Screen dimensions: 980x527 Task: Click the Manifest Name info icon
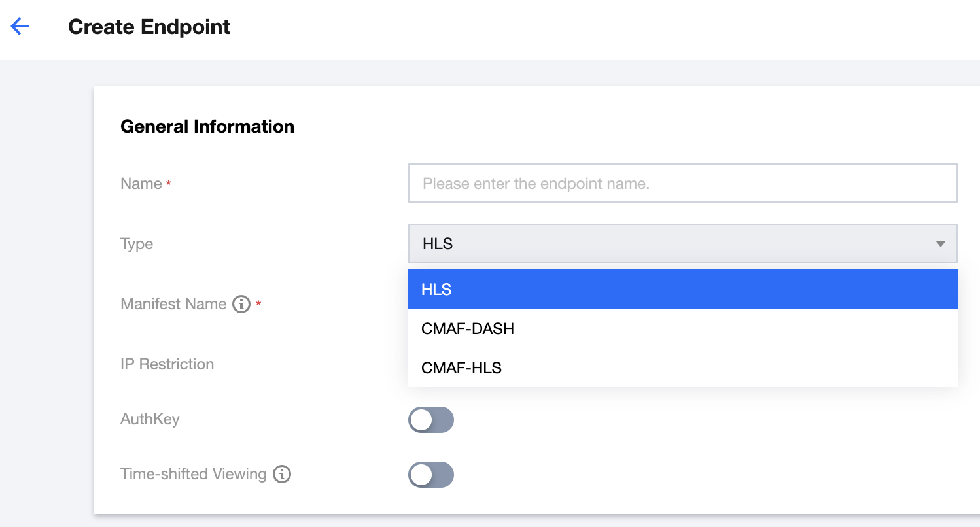pyautogui.click(x=241, y=304)
